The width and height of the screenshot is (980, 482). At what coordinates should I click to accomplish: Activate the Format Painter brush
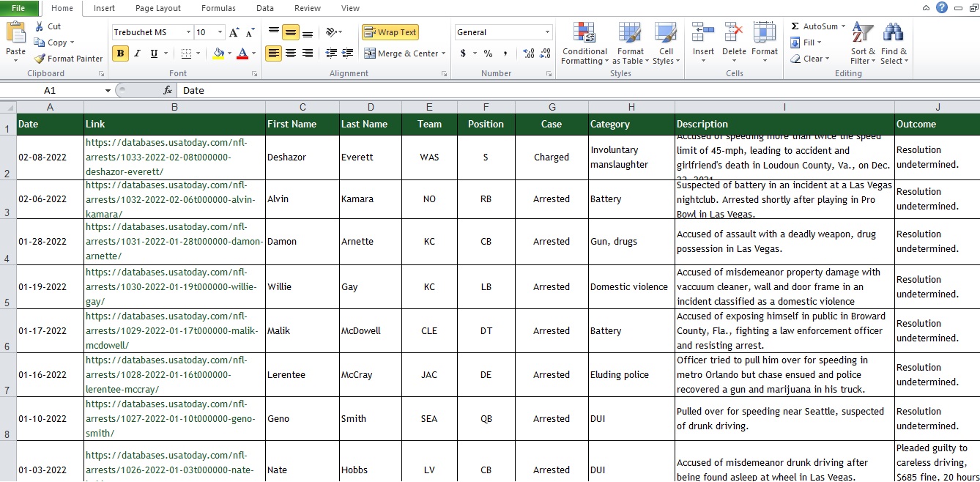[x=40, y=59]
